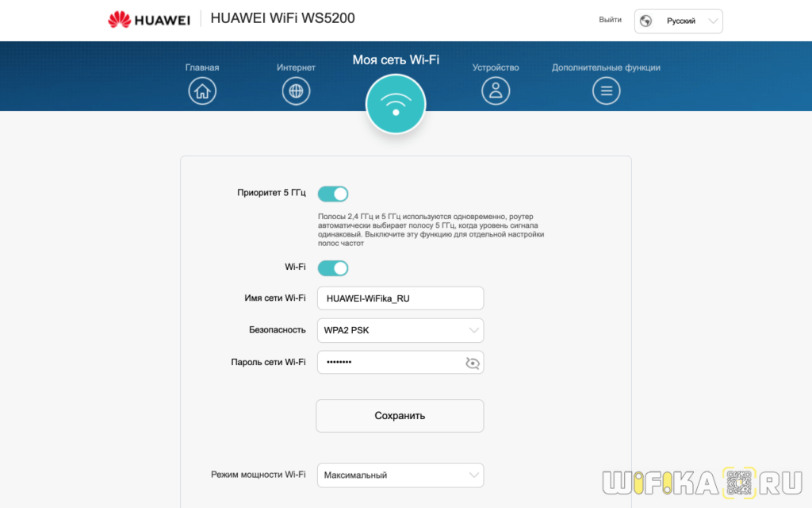812x508 pixels.
Task: Go to the Устройство tab label
Action: tap(496, 67)
